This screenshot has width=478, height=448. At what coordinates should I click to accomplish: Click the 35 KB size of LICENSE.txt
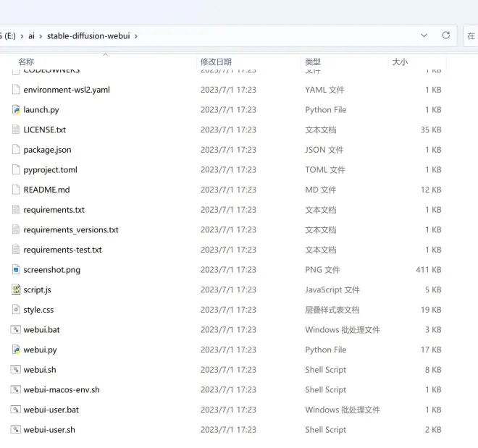431,130
